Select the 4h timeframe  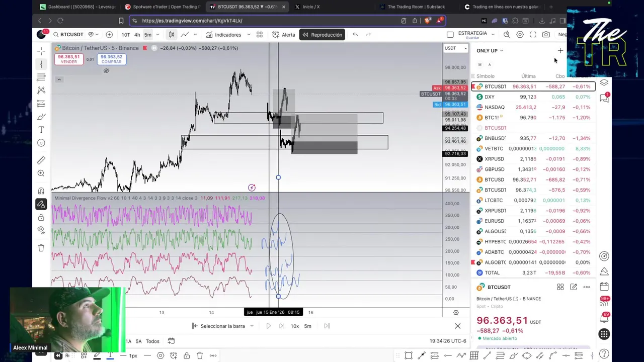coord(137,35)
